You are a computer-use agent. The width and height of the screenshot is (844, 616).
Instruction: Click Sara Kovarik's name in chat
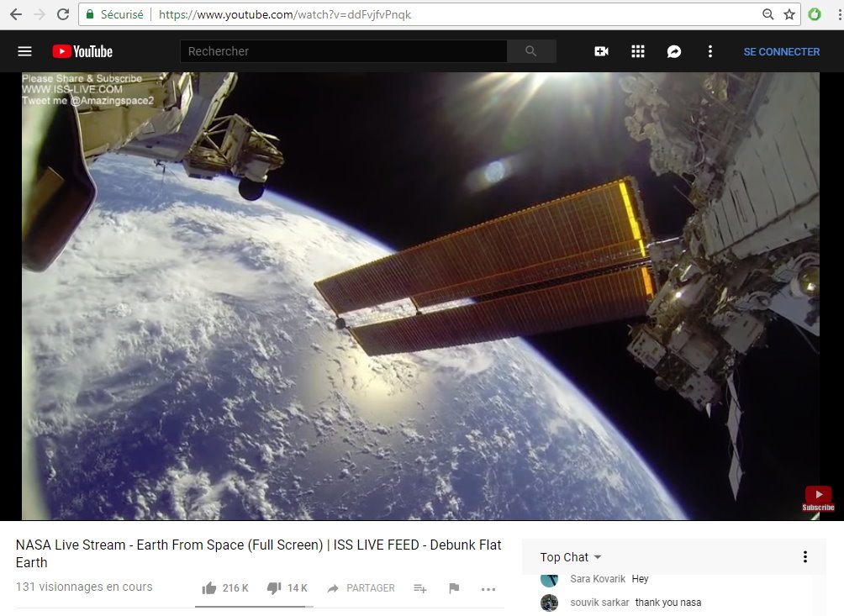pyautogui.click(x=598, y=579)
